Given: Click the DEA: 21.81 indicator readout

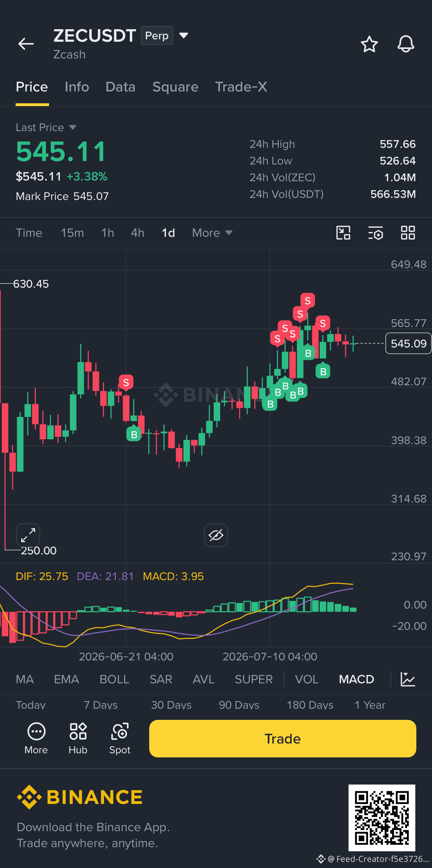Looking at the screenshot, I should [105, 576].
